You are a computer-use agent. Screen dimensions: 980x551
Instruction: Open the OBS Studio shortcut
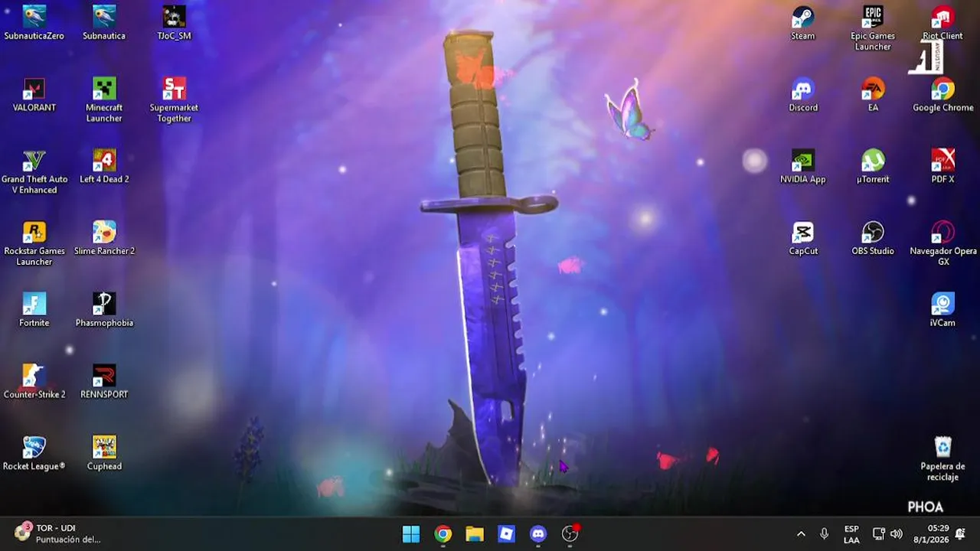tap(873, 239)
